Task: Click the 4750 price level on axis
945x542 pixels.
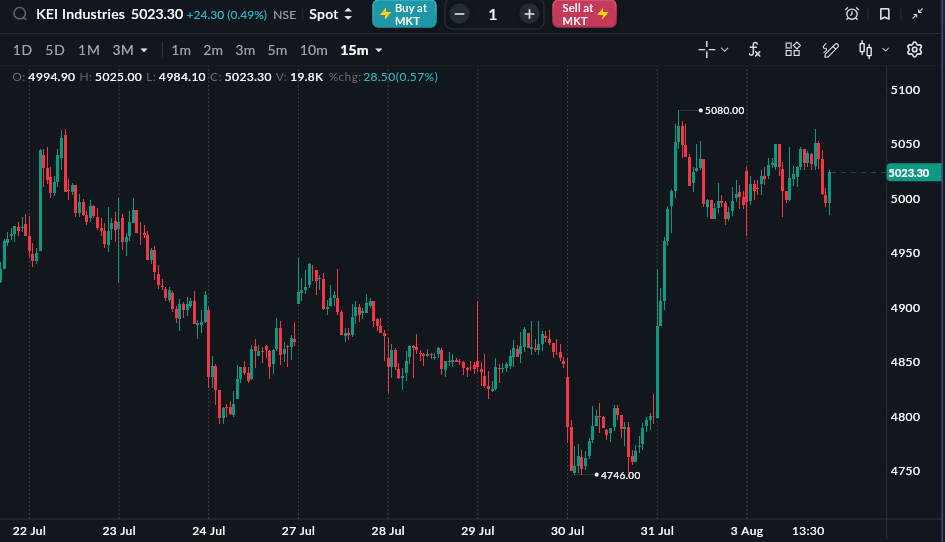Action: pyautogui.click(x=905, y=471)
